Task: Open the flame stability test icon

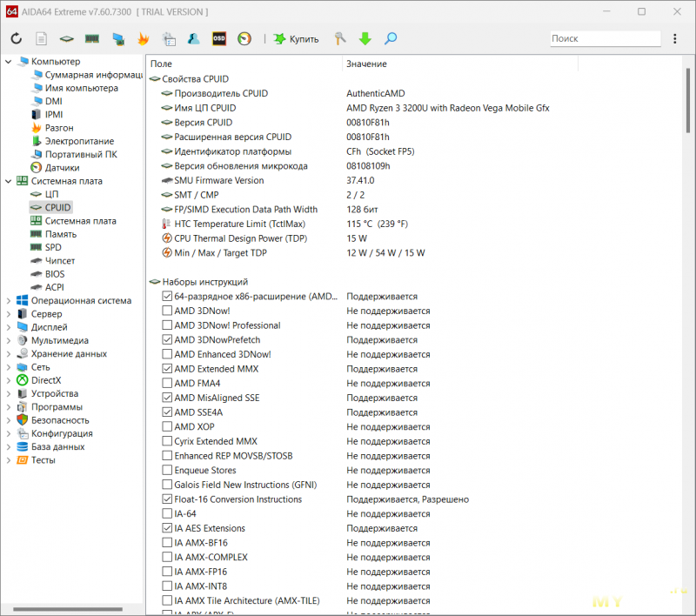Action: [143, 38]
